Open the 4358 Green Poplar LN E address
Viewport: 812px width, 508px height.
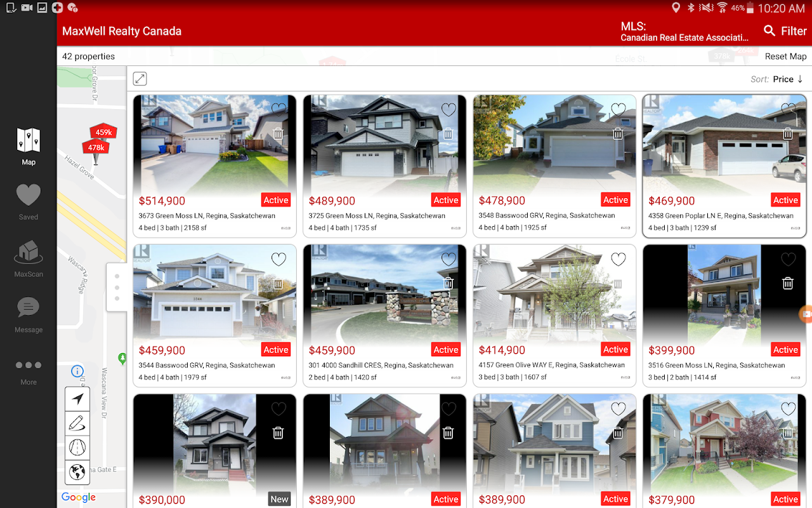click(721, 216)
